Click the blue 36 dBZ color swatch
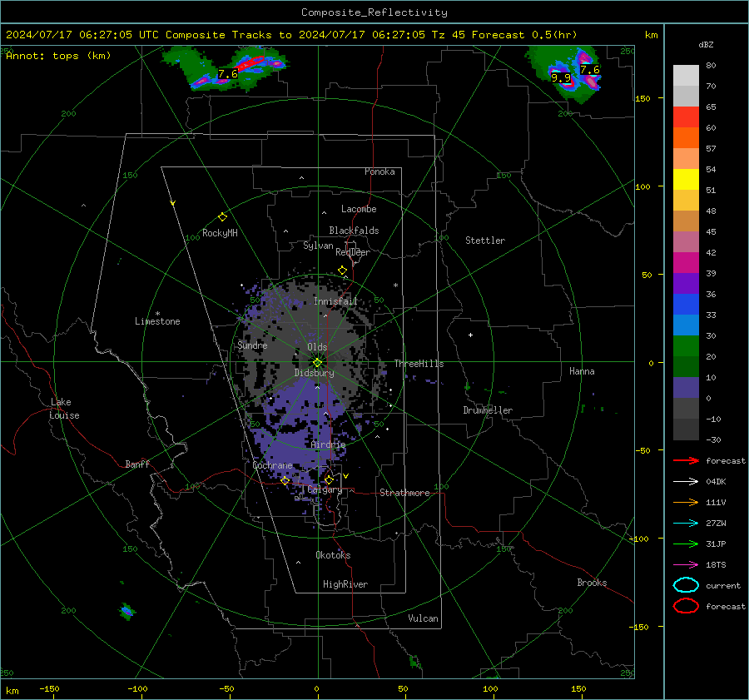Viewport: 749px width, 700px height. pyautogui.click(x=686, y=304)
